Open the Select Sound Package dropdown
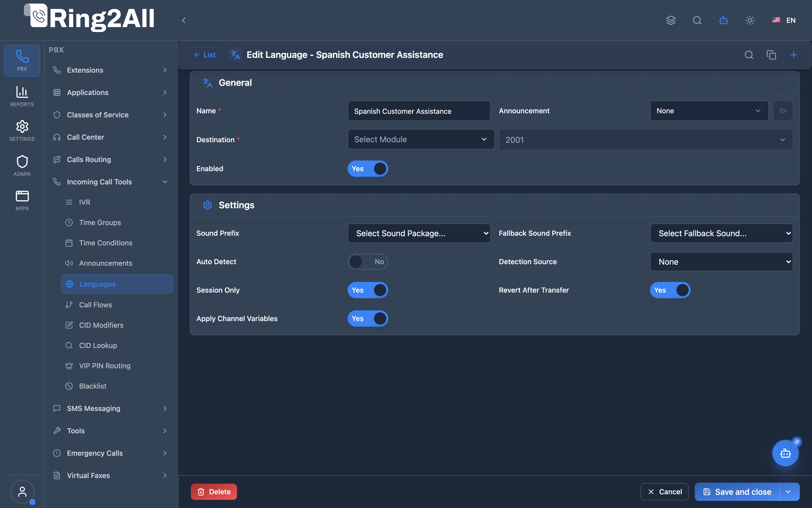The image size is (812, 508). tap(419, 233)
